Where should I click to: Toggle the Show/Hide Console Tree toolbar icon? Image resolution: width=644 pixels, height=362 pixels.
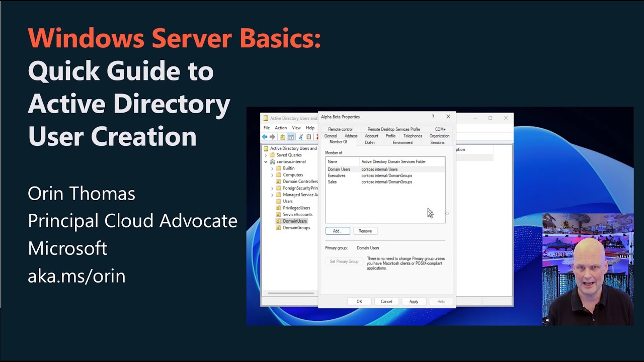point(291,137)
